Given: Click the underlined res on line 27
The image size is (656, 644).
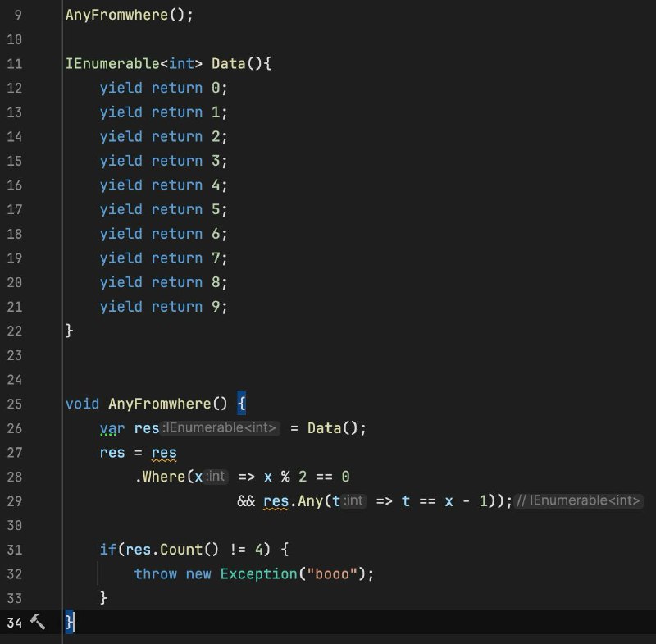Looking at the screenshot, I should click(164, 453).
